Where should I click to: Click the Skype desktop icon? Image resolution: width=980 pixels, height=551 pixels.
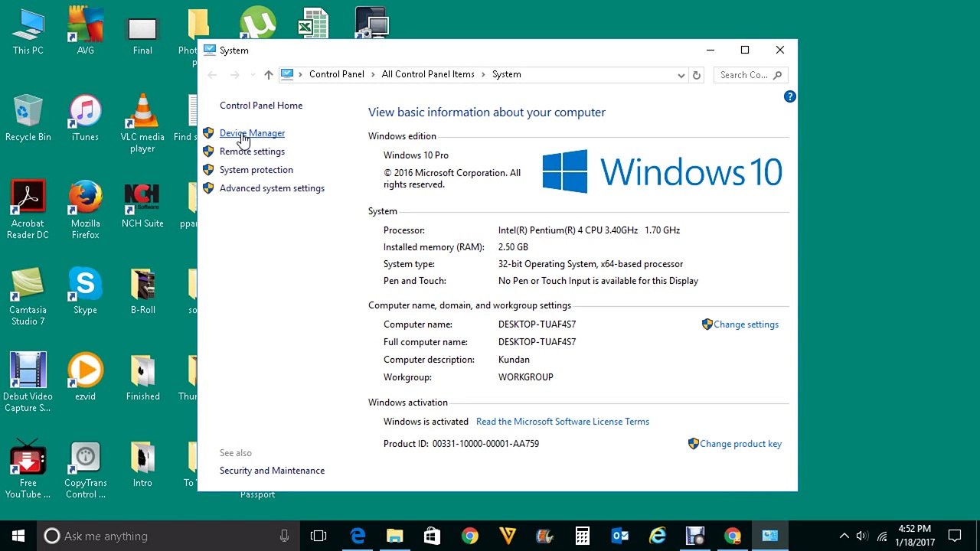85,292
